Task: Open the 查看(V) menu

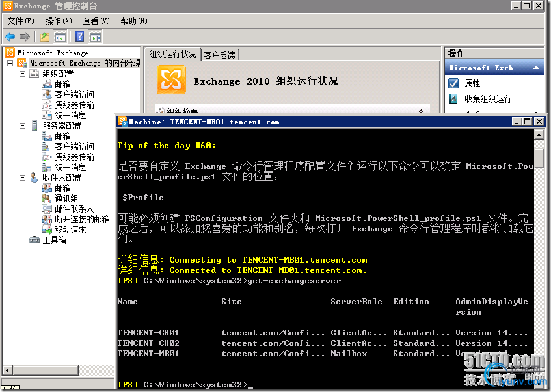Action: point(96,21)
